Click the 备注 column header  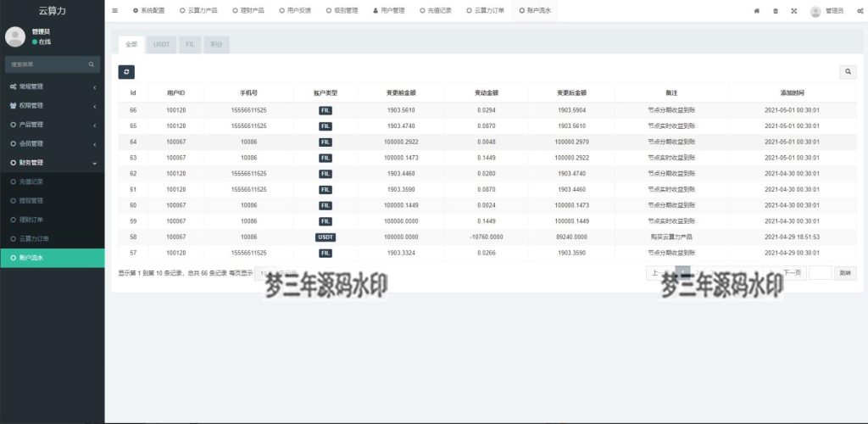[671, 93]
